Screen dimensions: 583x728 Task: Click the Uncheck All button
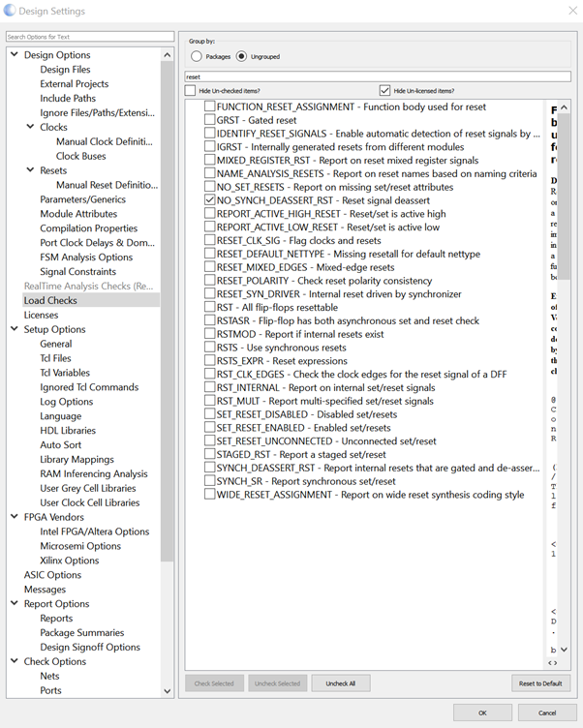point(340,683)
